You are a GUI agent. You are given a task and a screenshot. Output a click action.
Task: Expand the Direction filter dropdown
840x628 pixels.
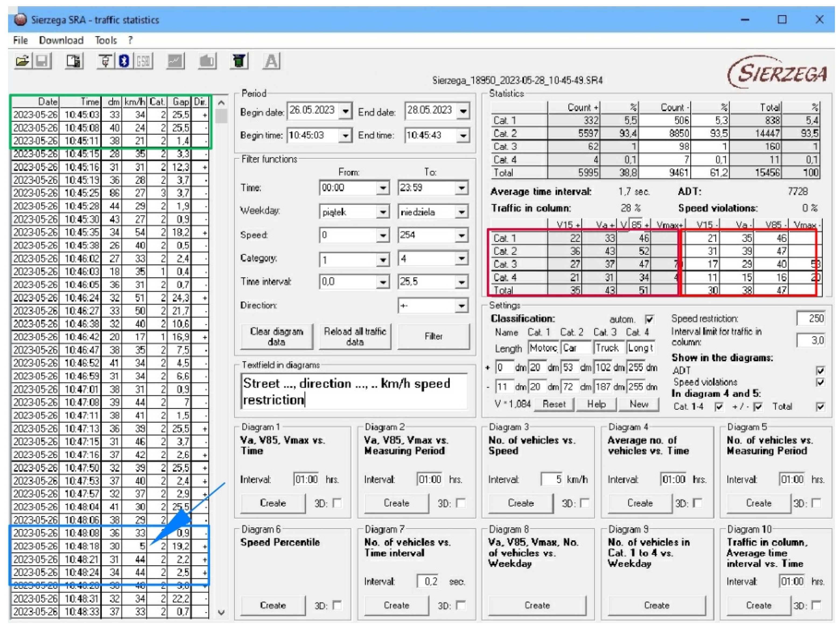coord(461,306)
